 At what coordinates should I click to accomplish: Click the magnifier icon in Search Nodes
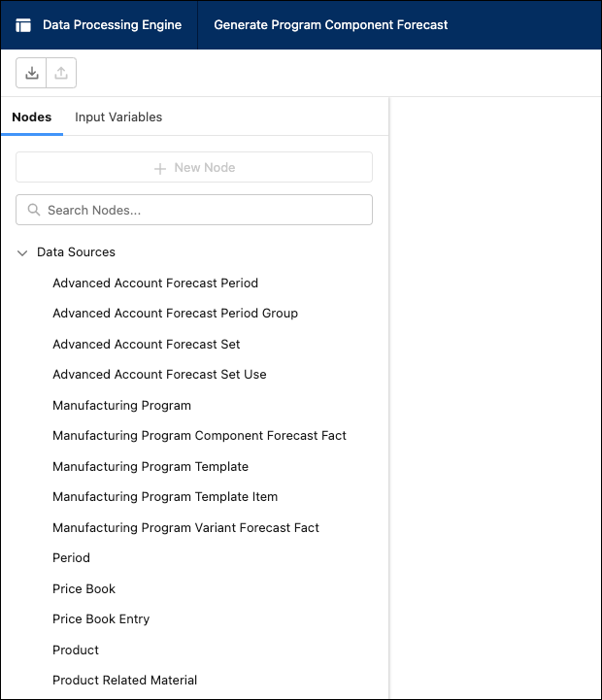(x=34, y=210)
